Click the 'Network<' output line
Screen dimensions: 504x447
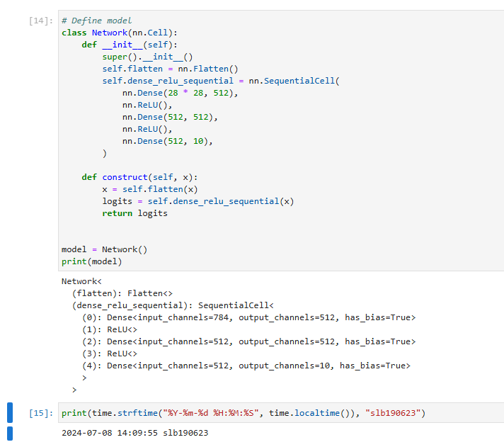pyautogui.click(x=81, y=281)
